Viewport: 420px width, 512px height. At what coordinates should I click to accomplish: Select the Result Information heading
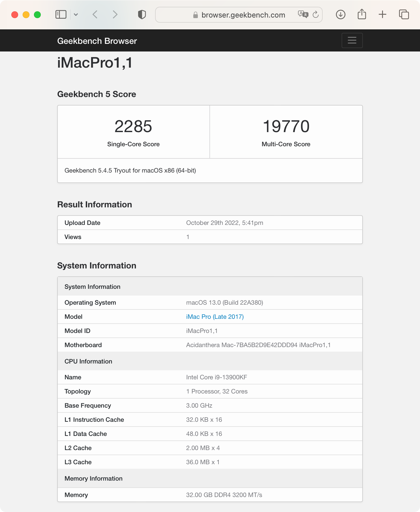[95, 205]
